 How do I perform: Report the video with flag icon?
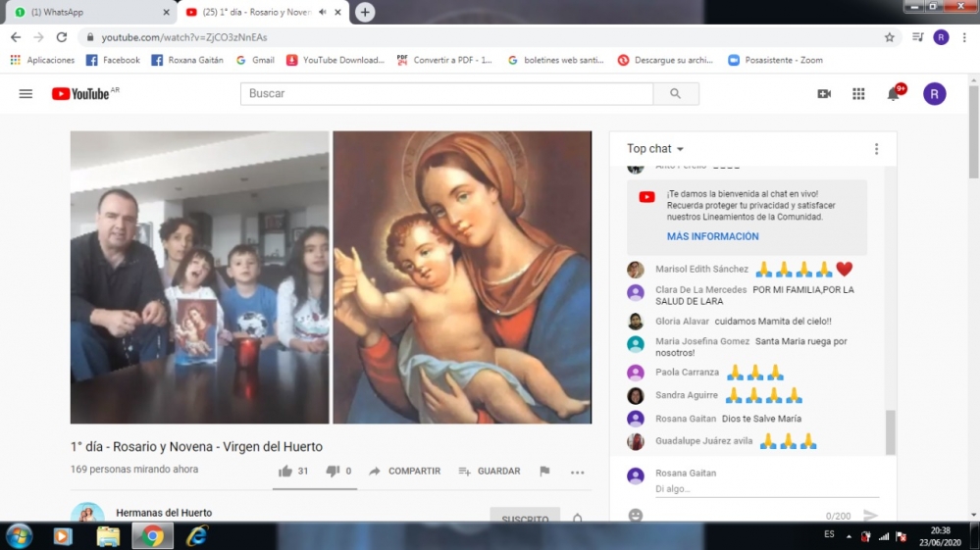pyautogui.click(x=544, y=472)
